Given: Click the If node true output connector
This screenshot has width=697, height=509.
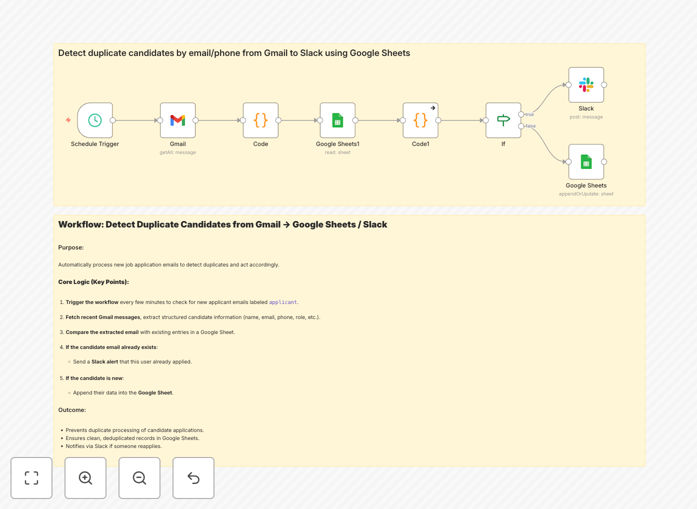Looking at the screenshot, I should pyautogui.click(x=521, y=114).
